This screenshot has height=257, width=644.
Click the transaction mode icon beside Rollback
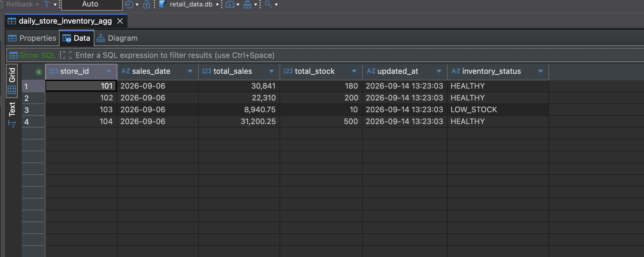47,4
